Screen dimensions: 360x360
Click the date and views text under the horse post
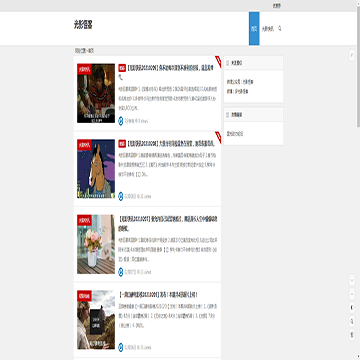138,197
